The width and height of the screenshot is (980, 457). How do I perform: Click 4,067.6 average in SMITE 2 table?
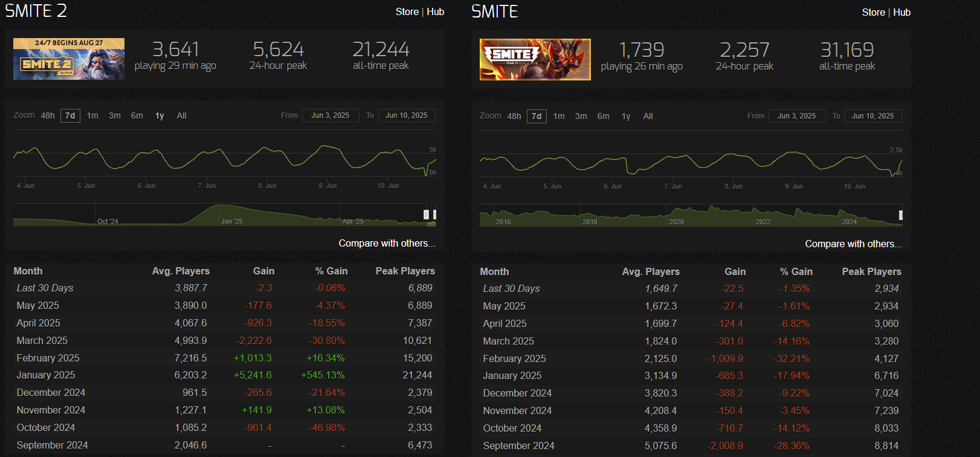click(190, 323)
